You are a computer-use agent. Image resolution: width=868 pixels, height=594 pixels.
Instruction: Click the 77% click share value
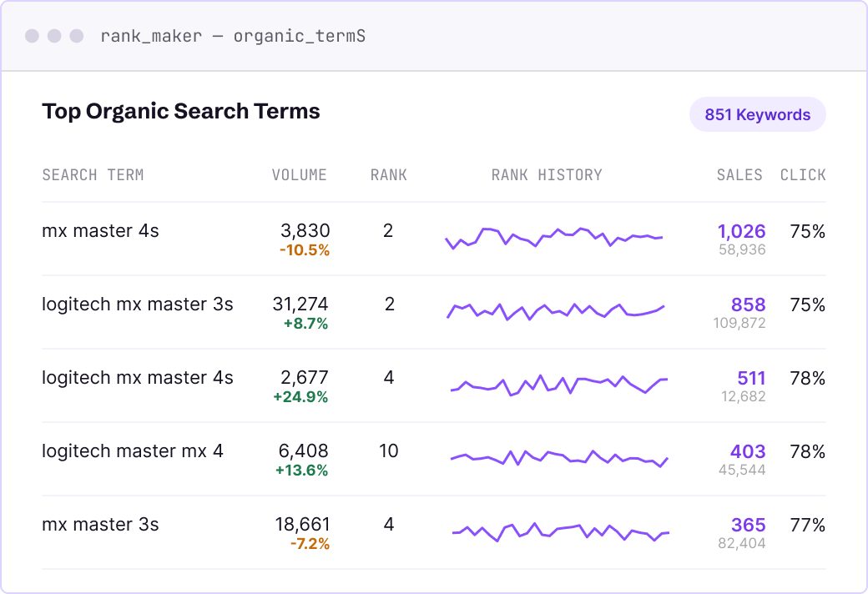tap(808, 525)
